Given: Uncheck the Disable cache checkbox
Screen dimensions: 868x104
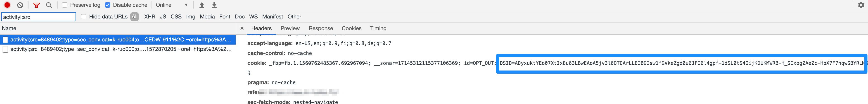Looking at the screenshot, I should point(108,5).
